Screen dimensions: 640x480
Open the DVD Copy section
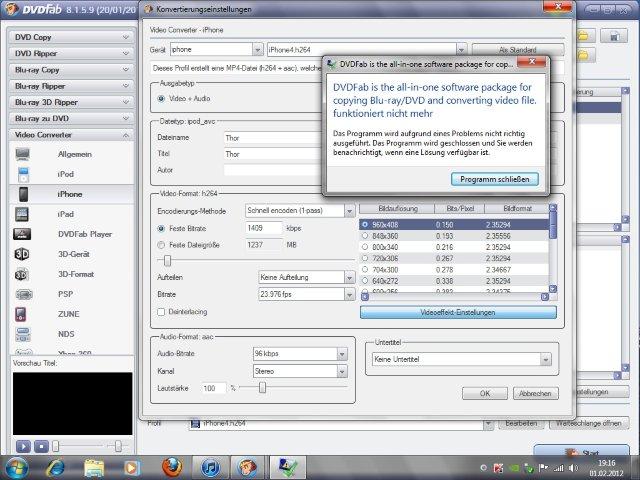tap(70, 36)
